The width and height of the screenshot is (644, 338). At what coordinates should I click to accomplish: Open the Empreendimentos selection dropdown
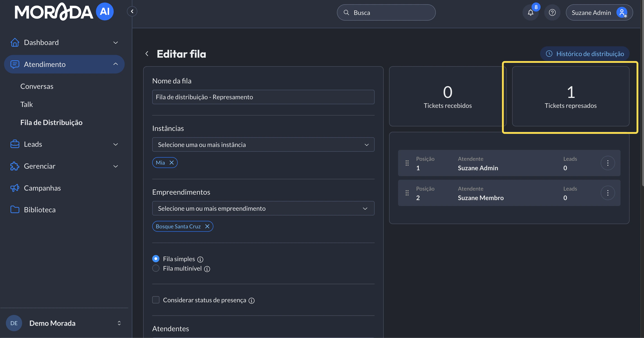263,208
